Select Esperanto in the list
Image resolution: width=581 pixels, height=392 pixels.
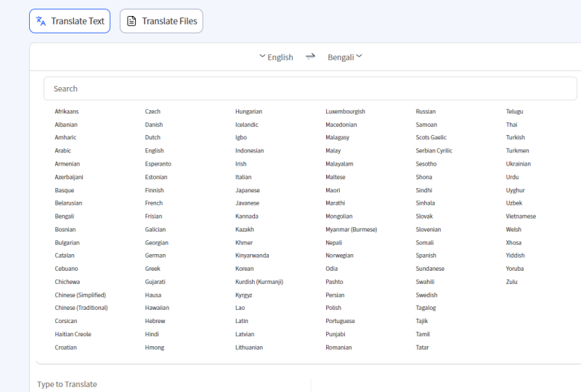[x=158, y=164]
